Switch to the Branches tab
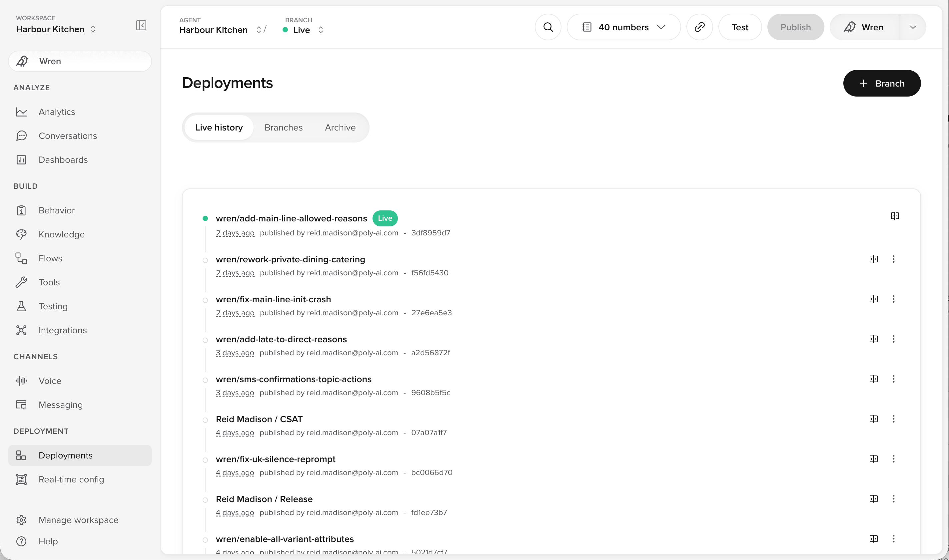This screenshot has height=560, width=949. pos(283,128)
